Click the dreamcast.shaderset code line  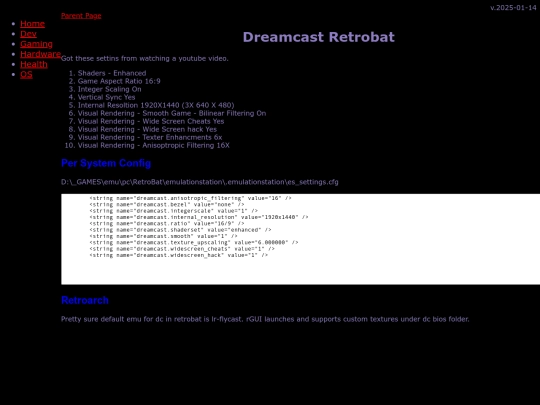pyautogui.click(x=180, y=230)
